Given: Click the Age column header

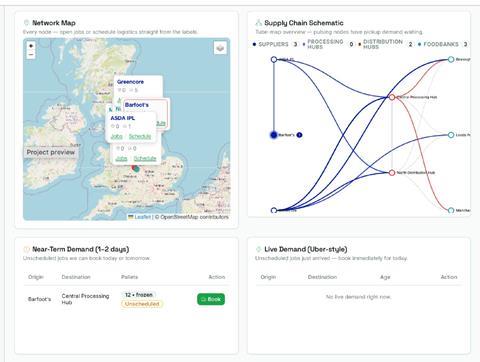Looking at the screenshot, I should [385, 277].
